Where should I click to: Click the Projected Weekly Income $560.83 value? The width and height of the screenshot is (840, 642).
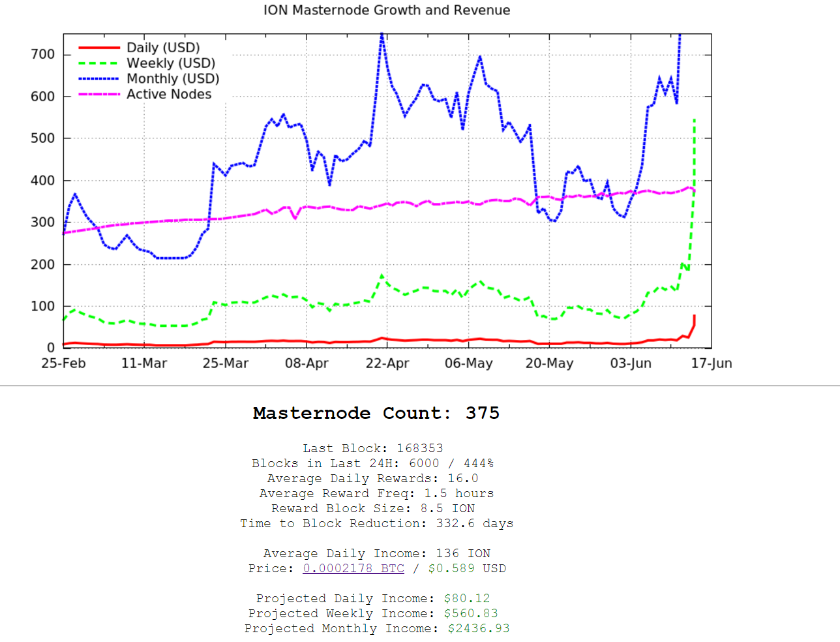pyautogui.click(x=471, y=613)
